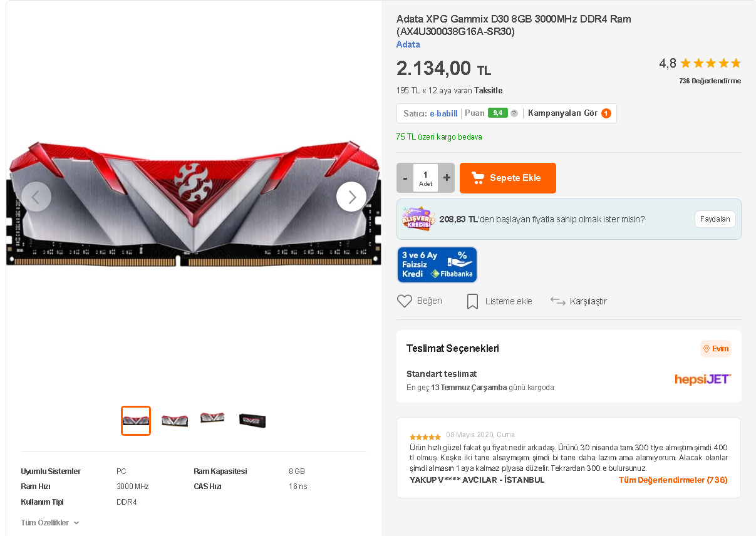Click the Karşılaştır compare arrows icon

click(x=557, y=301)
